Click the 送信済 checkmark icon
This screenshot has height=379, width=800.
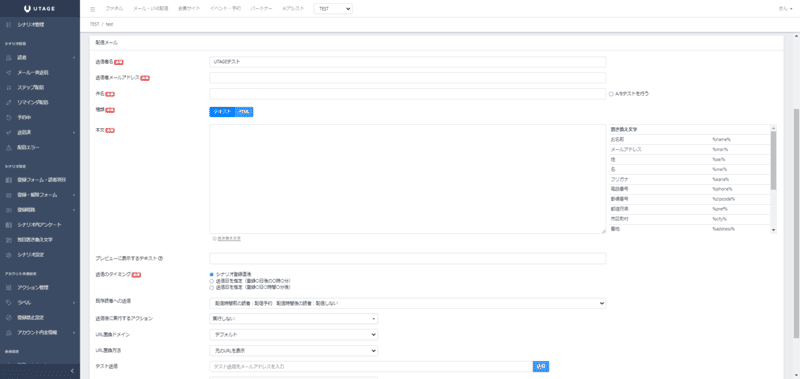(x=9, y=133)
